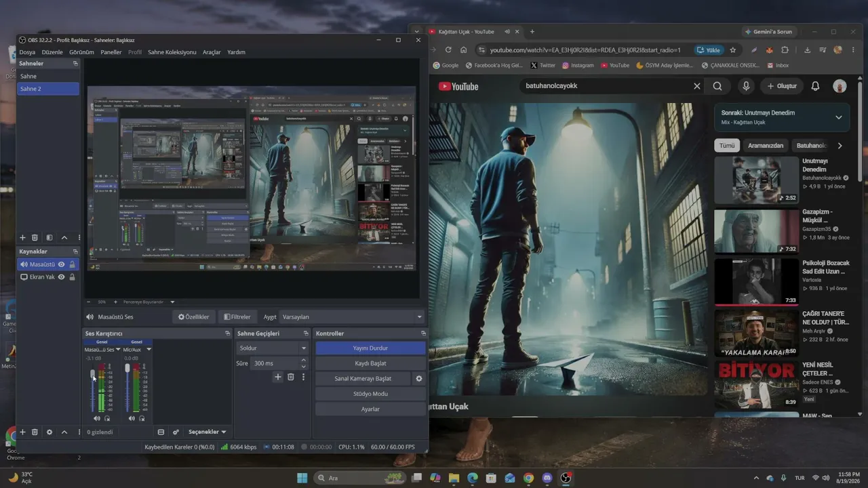Screen dimensions: 868x488
Task: Open Filtreler for selected source
Action: click(237, 317)
